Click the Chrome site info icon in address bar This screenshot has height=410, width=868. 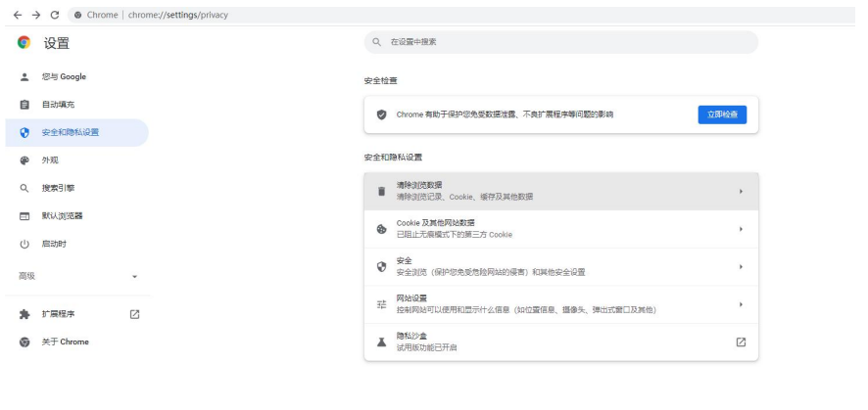78,15
